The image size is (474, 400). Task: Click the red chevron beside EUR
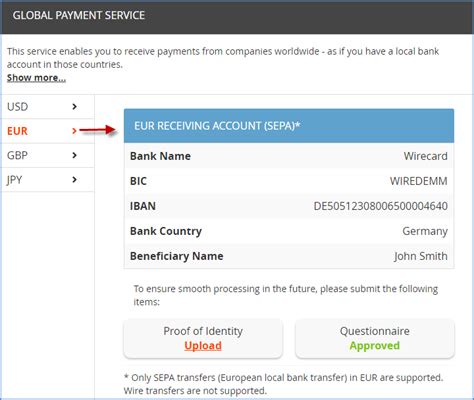tap(74, 131)
